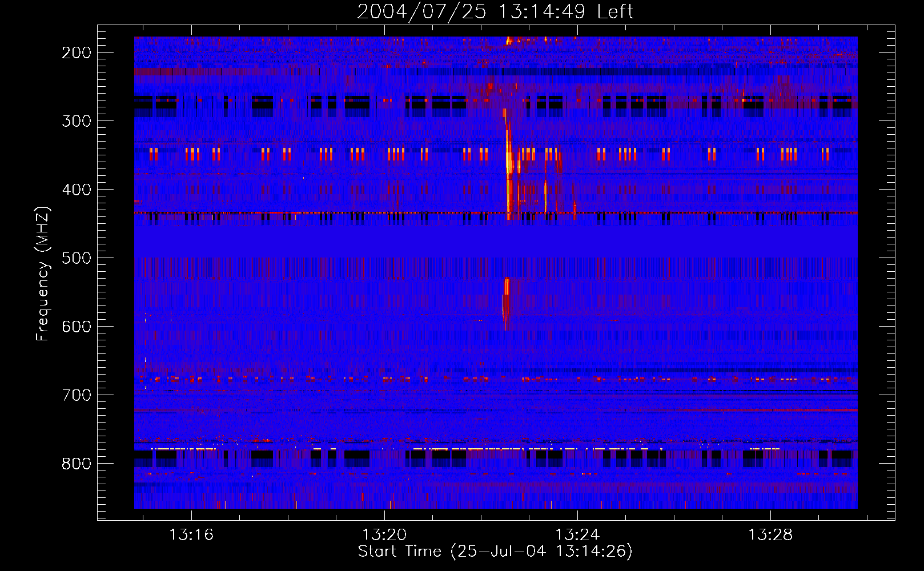
Task: Select the 800 frequency axis label
Action: (77, 464)
